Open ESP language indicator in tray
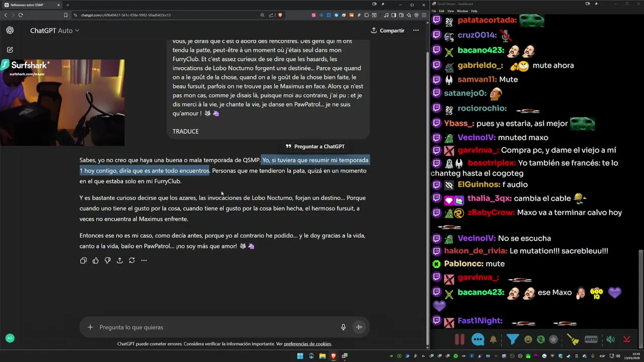Image resolution: width=644 pixels, height=362 pixels. 602,356
